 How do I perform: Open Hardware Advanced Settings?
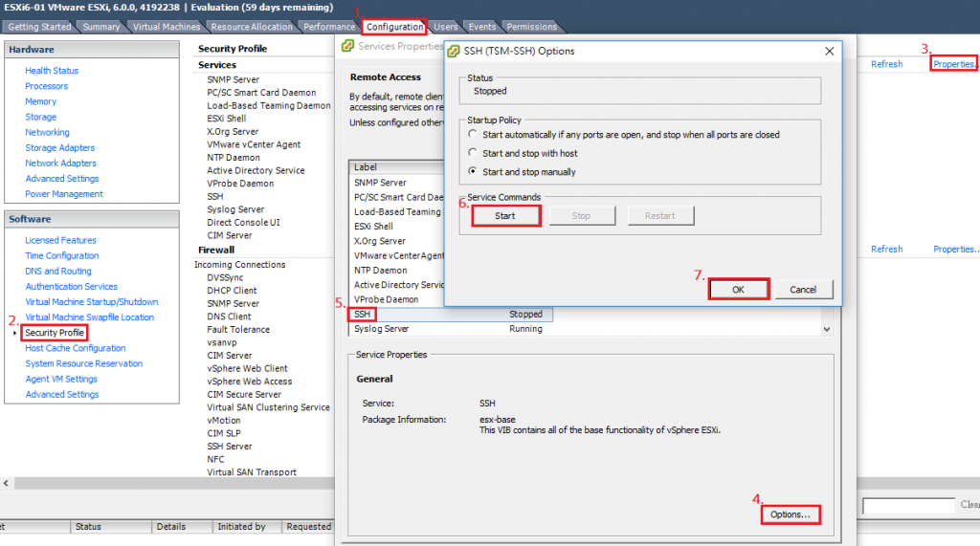coord(62,179)
